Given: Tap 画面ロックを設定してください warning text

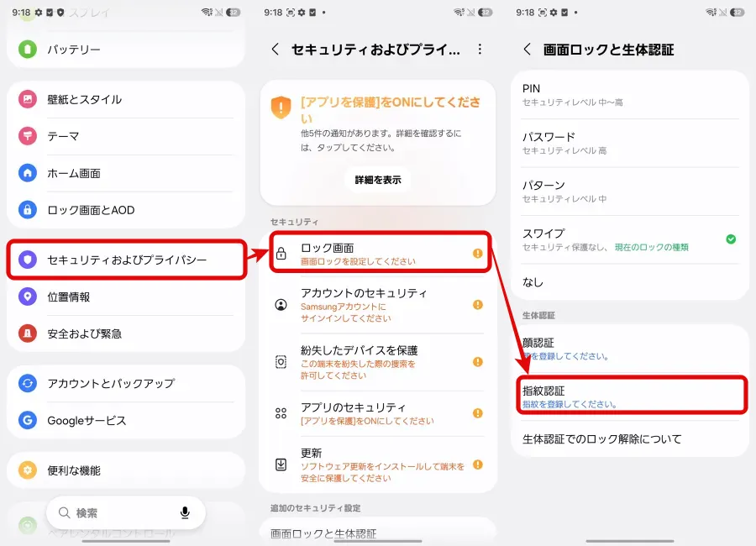Looking at the screenshot, I should [358, 261].
